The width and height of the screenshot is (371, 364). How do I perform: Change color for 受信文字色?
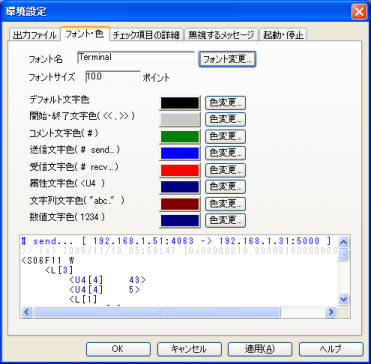pos(225,170)
